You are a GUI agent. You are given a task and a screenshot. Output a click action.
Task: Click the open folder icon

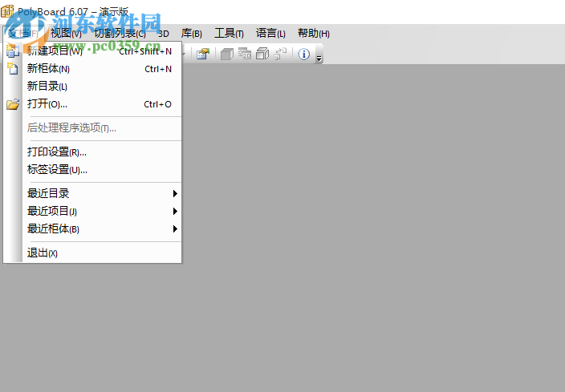point(13,104)
